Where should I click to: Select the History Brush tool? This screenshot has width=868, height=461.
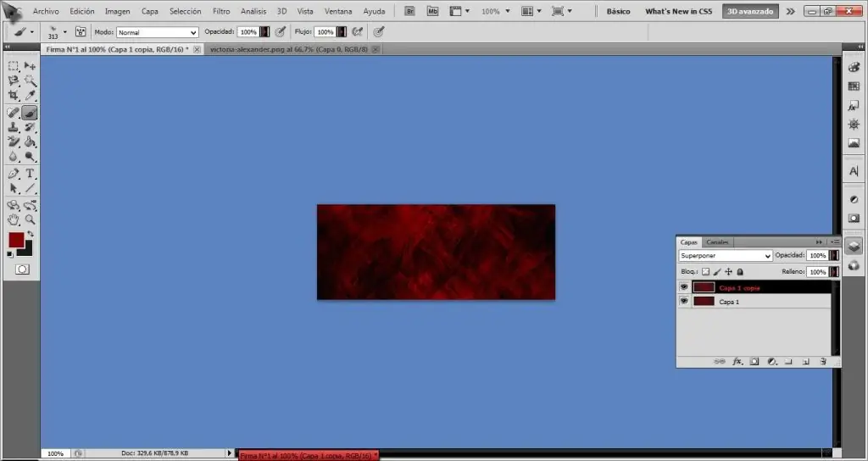click(30, 127)
